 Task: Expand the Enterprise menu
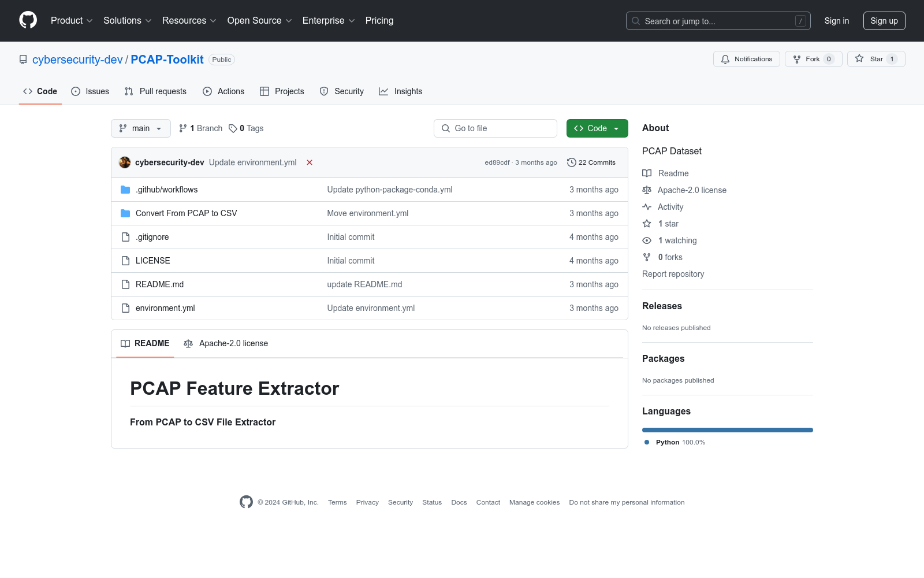329,20
